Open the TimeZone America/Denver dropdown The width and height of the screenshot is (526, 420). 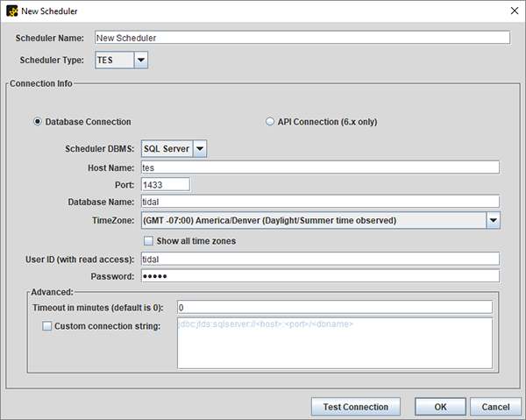[x=493, y=221]
